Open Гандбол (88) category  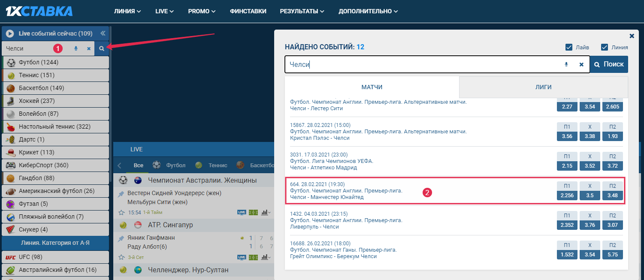(x=55, y=178)
